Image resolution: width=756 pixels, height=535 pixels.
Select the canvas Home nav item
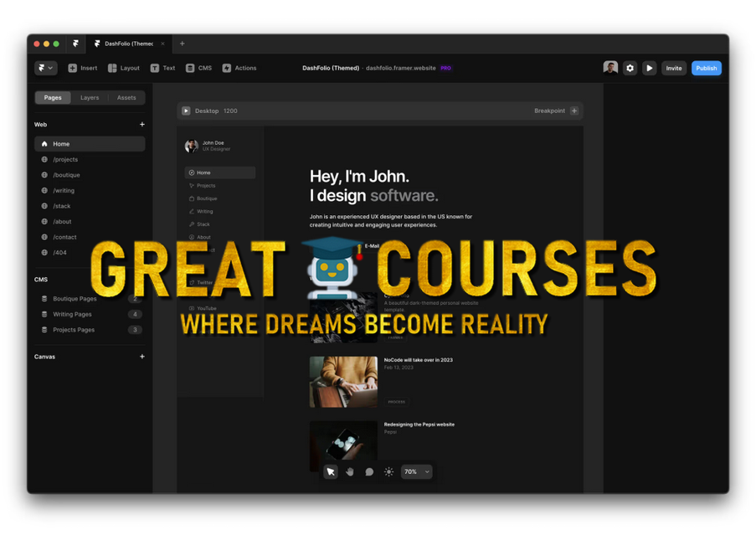click(x=220, y=172)
